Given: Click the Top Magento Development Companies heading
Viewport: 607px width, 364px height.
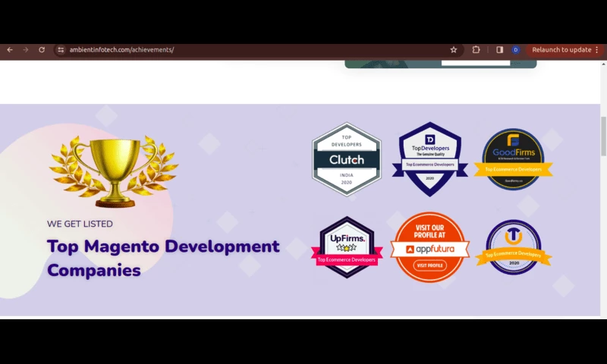Looking at the screenshot, I should (163, 258).
